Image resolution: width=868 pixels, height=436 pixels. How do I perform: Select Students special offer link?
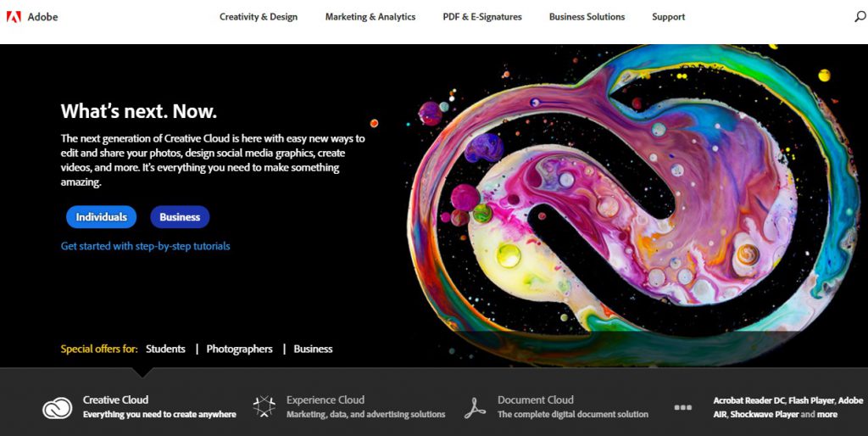point(165,349)
